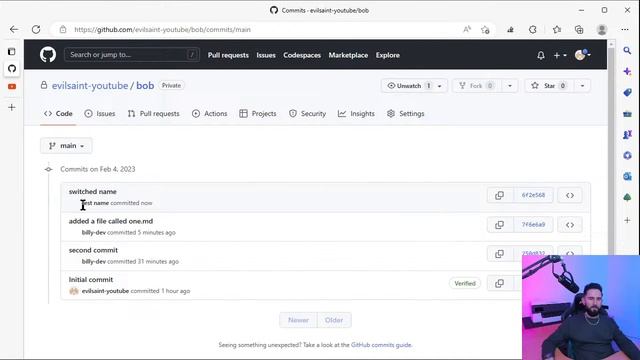640x360 pixels.
Task: Click the GitHub Octocat logo
Action: click(x=48, y=55)
